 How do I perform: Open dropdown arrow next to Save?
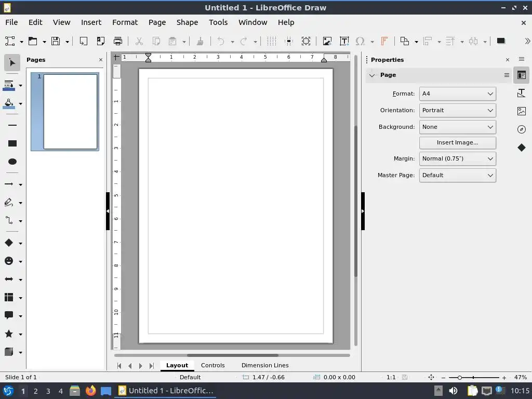[x=67, y=42]
